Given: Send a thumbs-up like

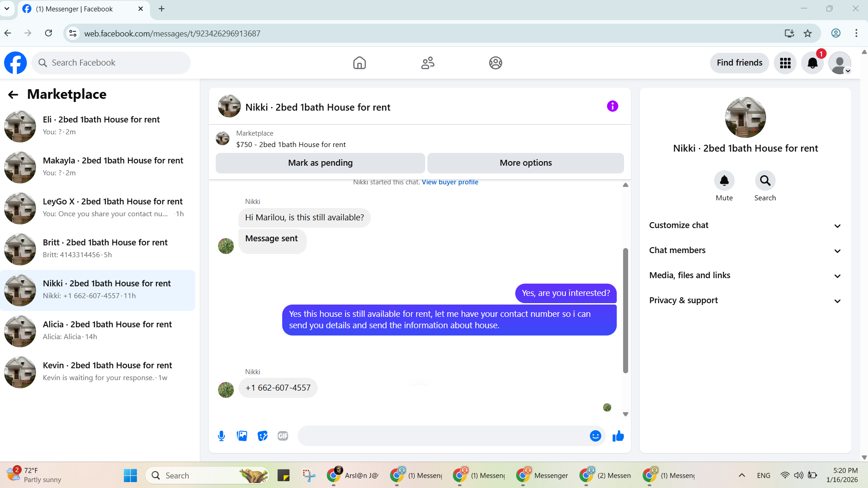Looking at the screenshot, I should [618, 436].
